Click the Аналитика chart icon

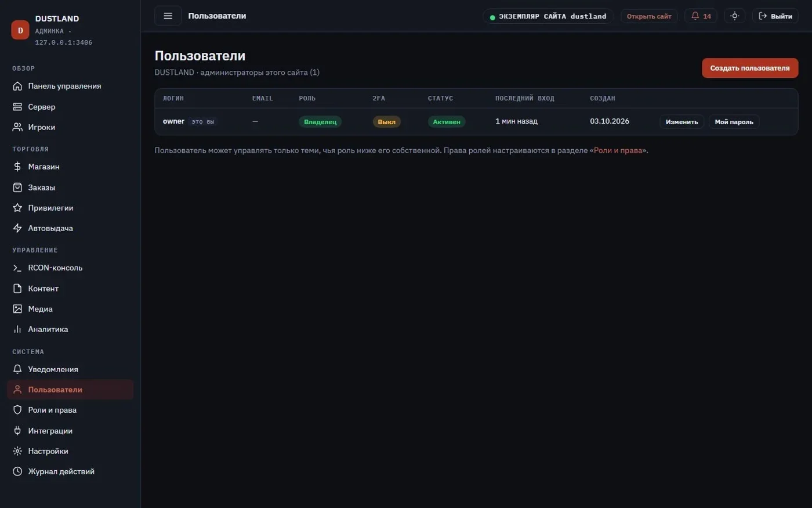17,329
